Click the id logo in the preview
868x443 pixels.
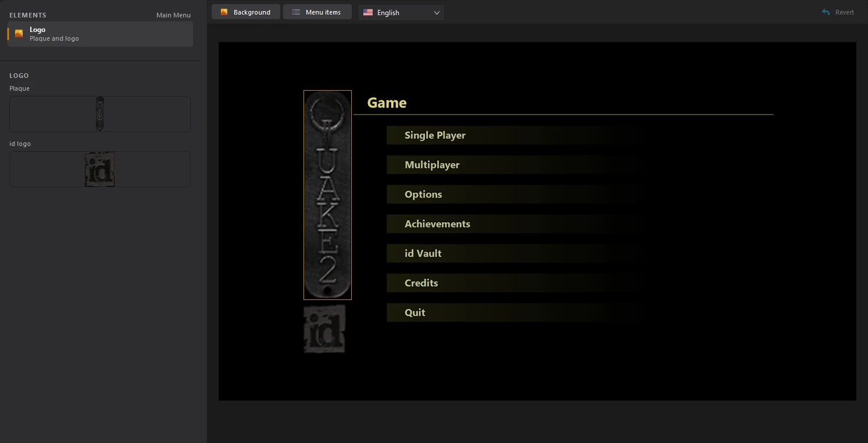click(x=324, y=329)
